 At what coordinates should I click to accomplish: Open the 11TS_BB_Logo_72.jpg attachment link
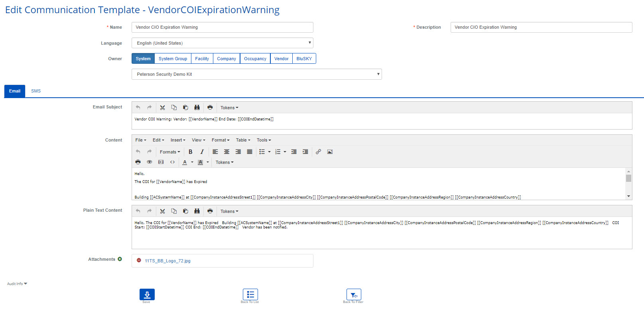[167, 261]
